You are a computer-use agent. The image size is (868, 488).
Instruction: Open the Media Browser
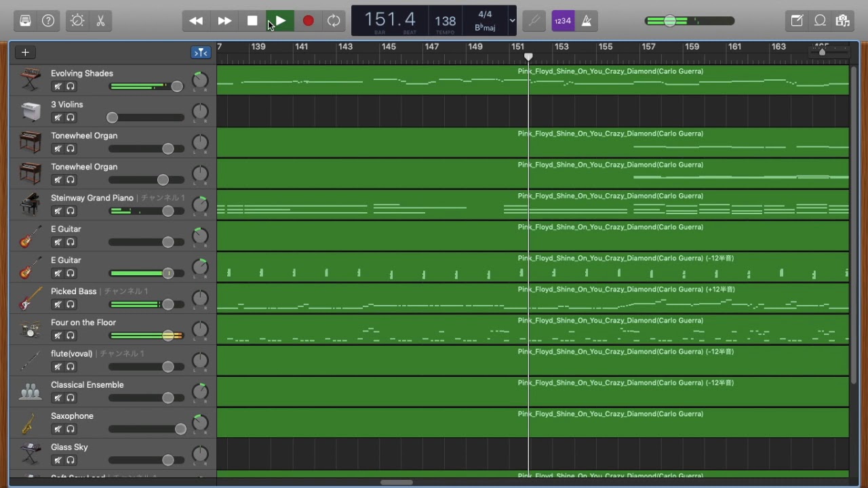click(x=843, y=21)
